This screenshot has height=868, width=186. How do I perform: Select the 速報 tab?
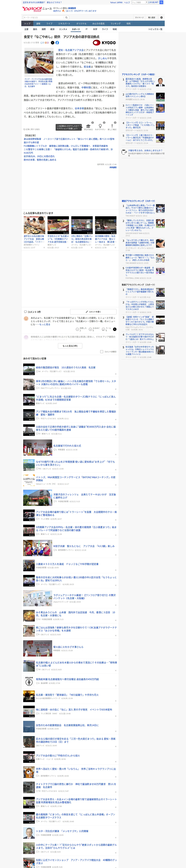[x=38, y=24]
